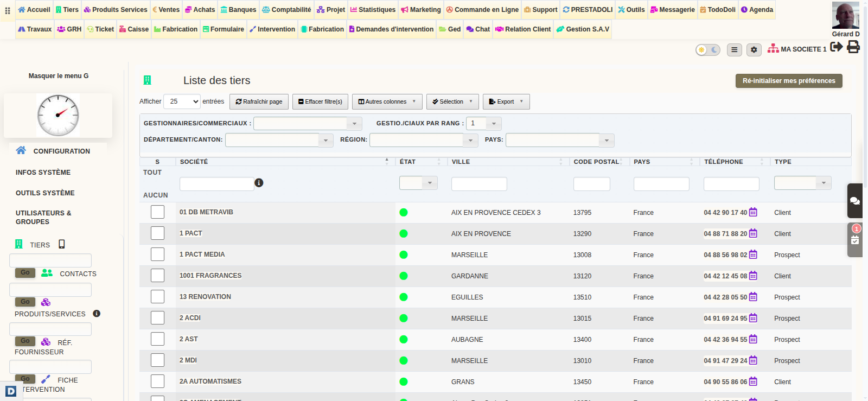Screen dimensions: 868x401
Task: Click the calendar icon beside phone 04 42 90 17 40
Action: tap(753, 212)
